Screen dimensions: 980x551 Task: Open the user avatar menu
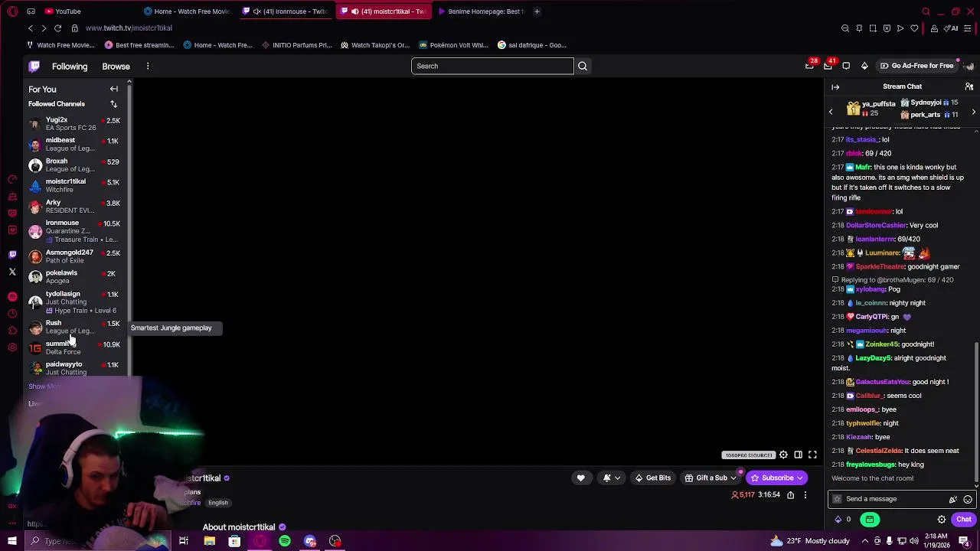click(969, 66)
